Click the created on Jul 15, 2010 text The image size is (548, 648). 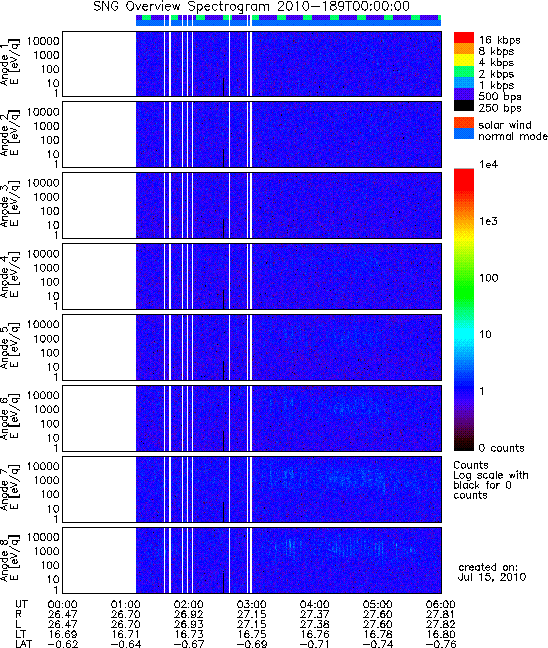[492, 572]
